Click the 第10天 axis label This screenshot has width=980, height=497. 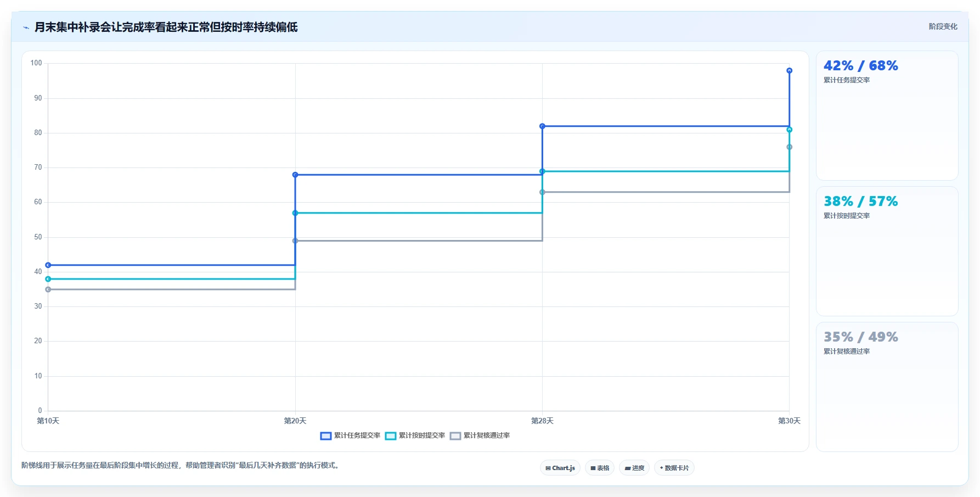[x=48, y=421]
